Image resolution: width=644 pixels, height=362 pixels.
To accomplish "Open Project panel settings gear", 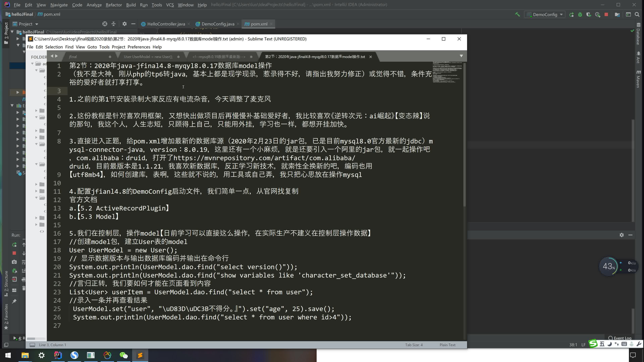I will click(124, 24).
